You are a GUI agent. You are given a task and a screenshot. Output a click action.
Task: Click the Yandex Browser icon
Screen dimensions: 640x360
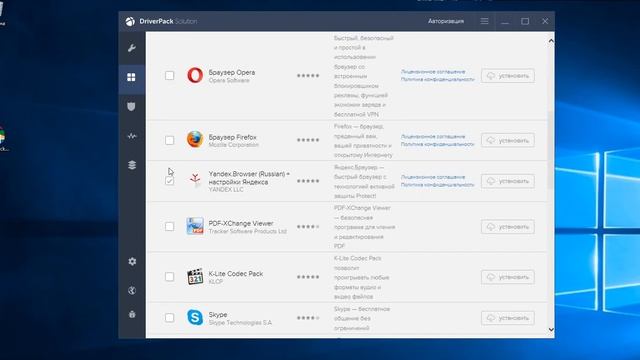195,180
